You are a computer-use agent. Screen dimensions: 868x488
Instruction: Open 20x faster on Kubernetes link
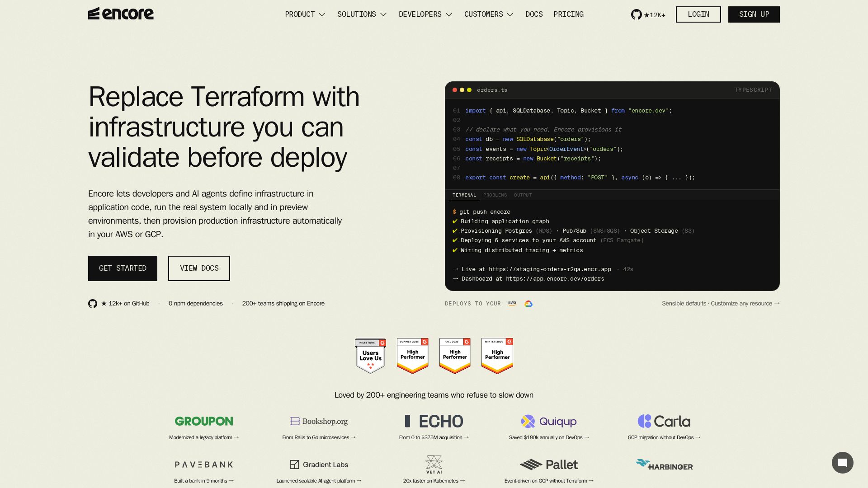[x=434, y=481]
